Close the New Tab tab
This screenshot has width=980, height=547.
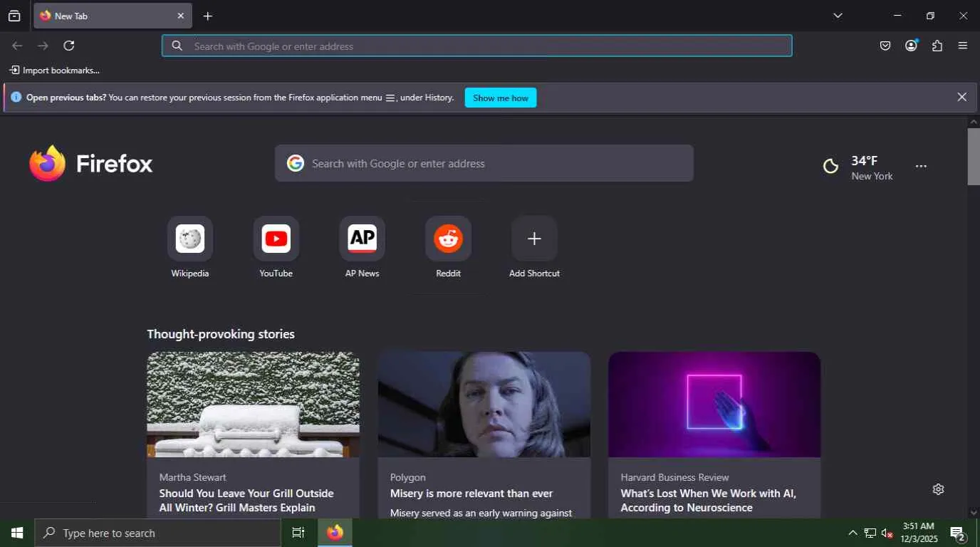[x=180, y=16]
